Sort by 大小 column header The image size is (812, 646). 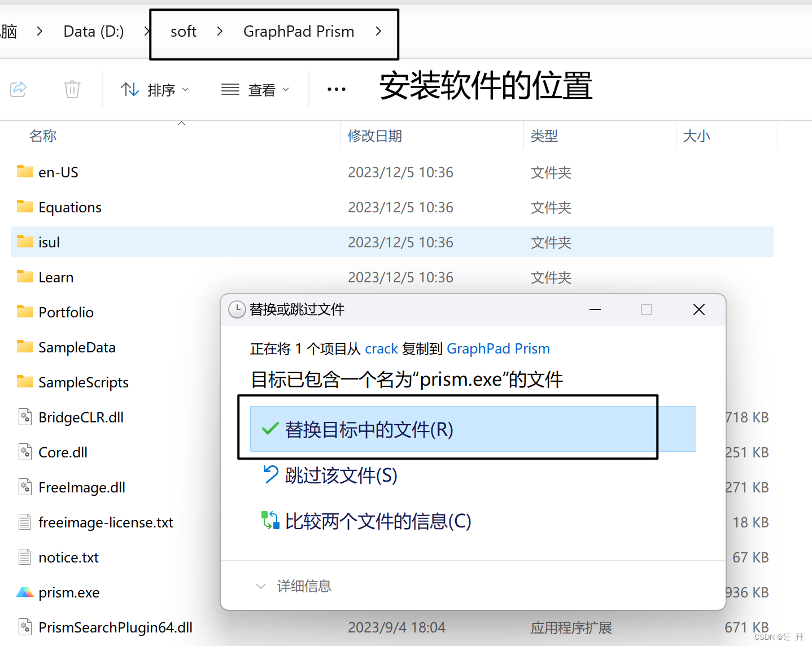[697, 136]
